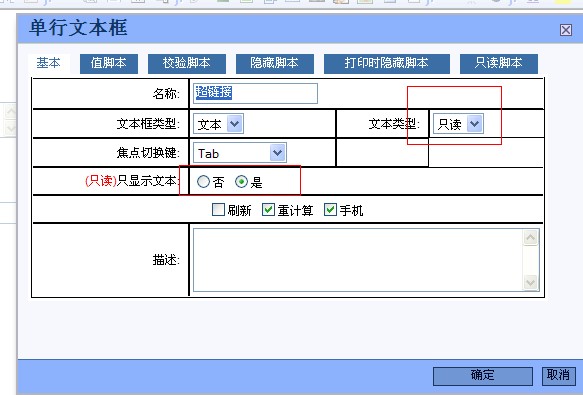This screenshot has width=583, height=395.
Task: Cancel with the 取消 button
Action: pos(558,376)
